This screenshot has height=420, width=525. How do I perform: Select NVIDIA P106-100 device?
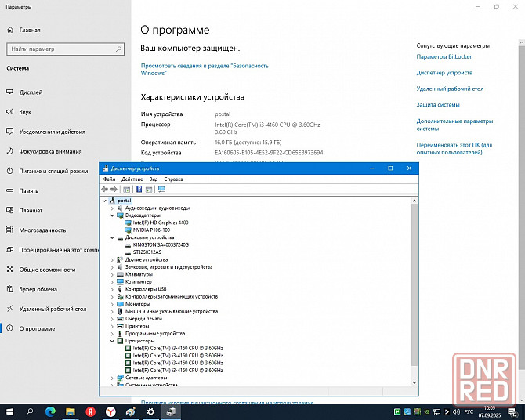click(x=151, y=230)
